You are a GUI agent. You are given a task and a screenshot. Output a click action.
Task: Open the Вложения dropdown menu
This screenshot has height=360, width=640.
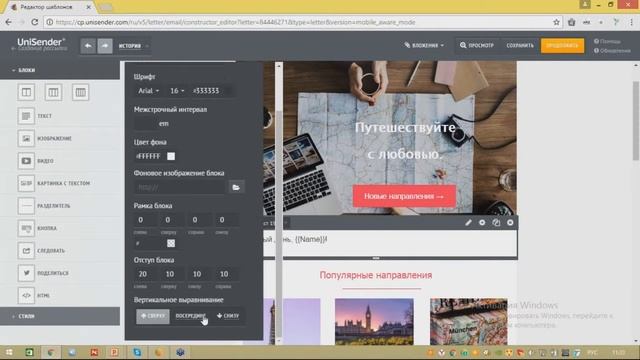tap(424, 45)
